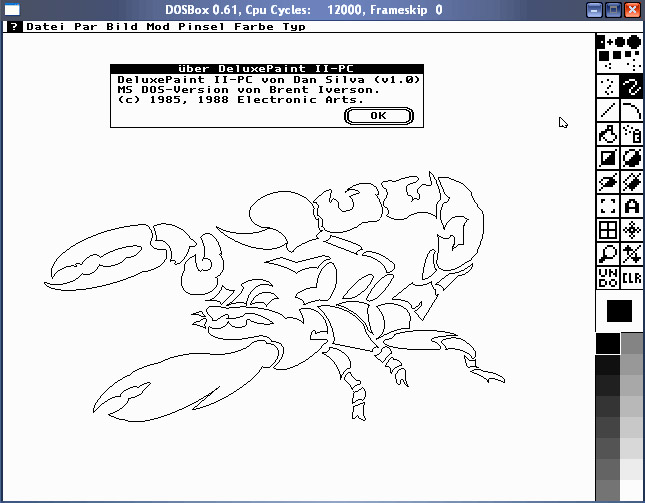This screenshot has width=645, height=503.
Task: Select the polygon tool
Action: click(x=631, y=182)
